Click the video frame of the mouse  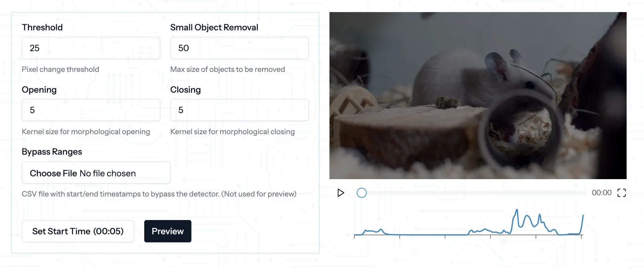tap(478, 95)
